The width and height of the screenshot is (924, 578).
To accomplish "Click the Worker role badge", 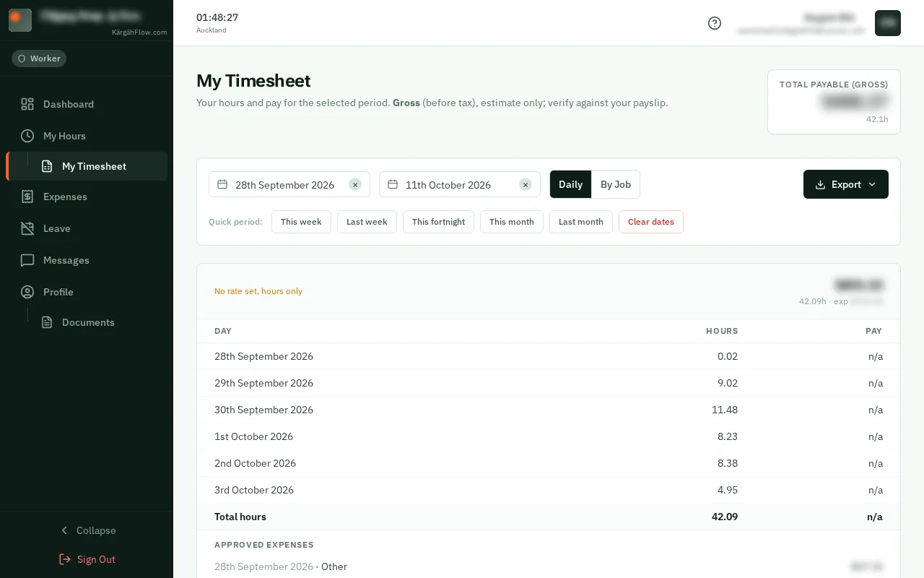I will [x=39, y=59].
